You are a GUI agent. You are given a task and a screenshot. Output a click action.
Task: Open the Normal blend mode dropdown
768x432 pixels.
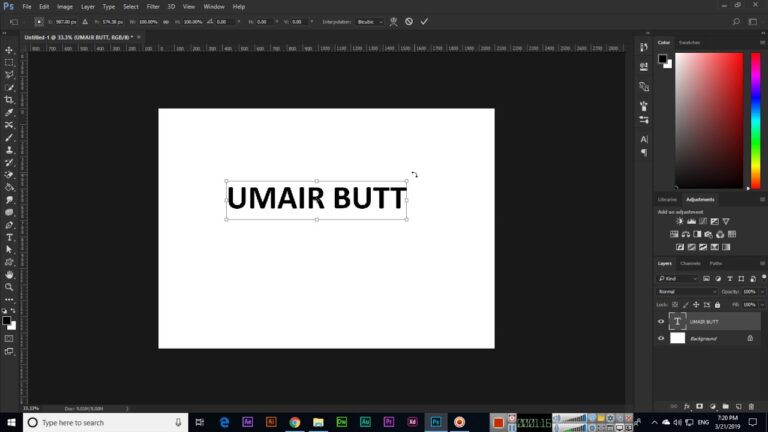coord(687,291)
